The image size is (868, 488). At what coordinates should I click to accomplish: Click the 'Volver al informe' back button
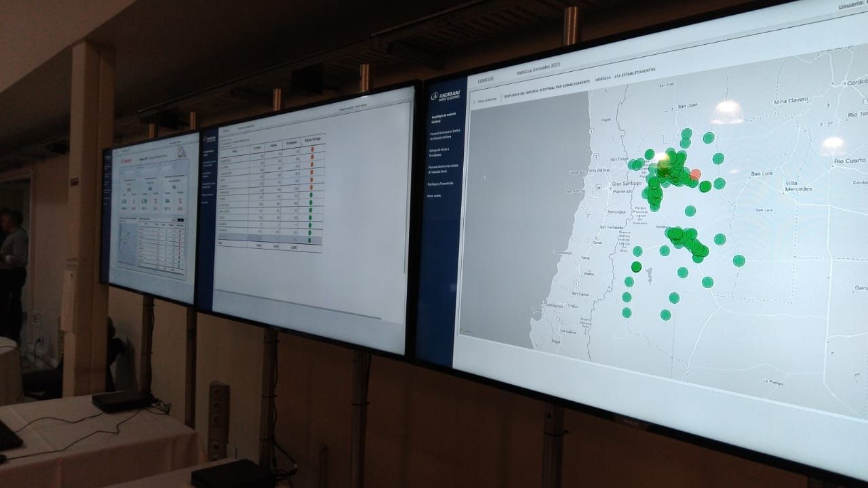click(487, 100)
